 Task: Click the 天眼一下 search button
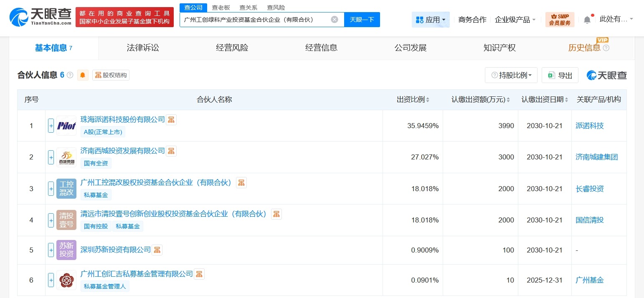point(362,19)
